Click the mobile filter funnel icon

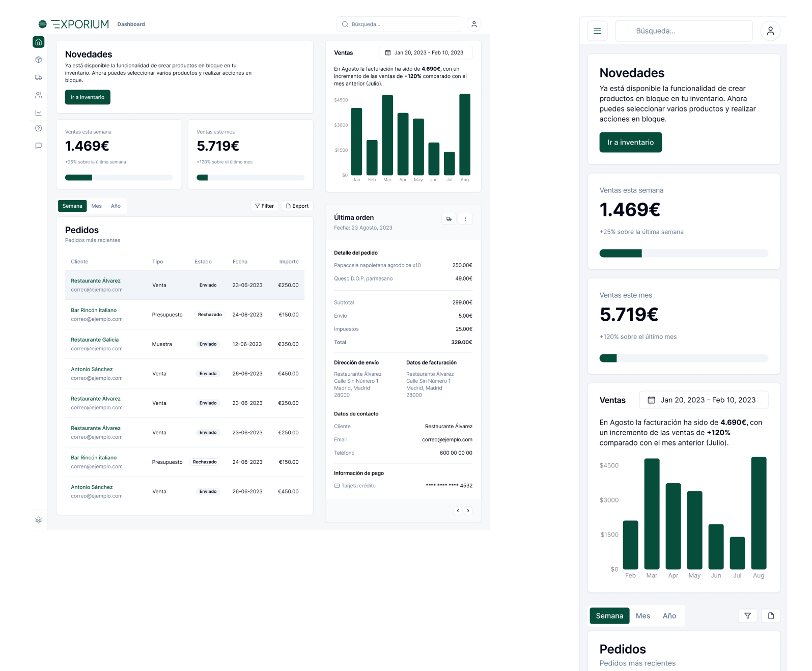point(748,616)
